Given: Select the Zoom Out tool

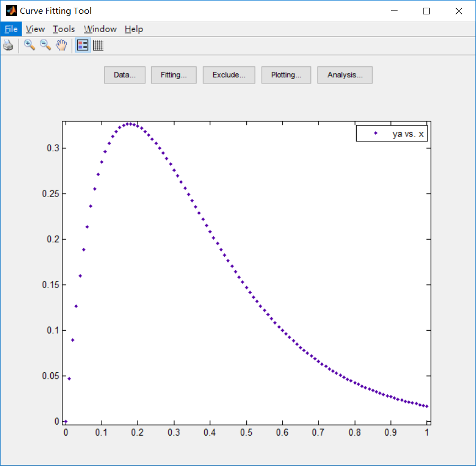Looking at the screenshot, I should tap(45, 45).
